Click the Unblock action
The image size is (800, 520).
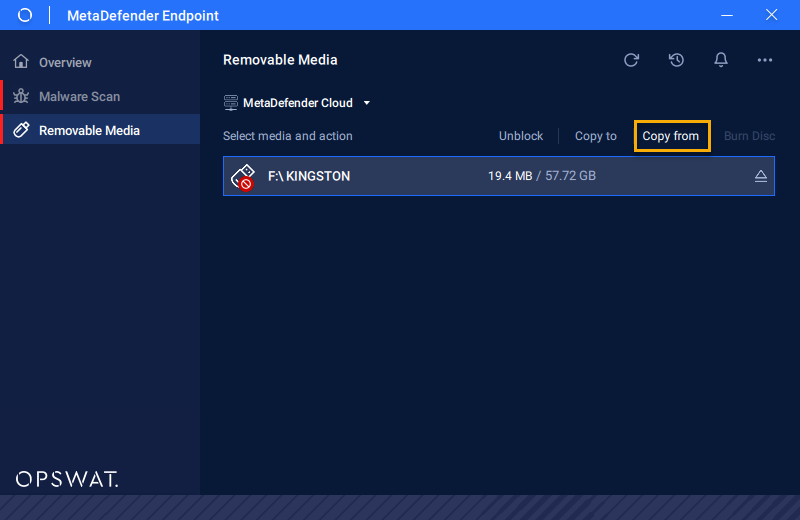[520, 136]
